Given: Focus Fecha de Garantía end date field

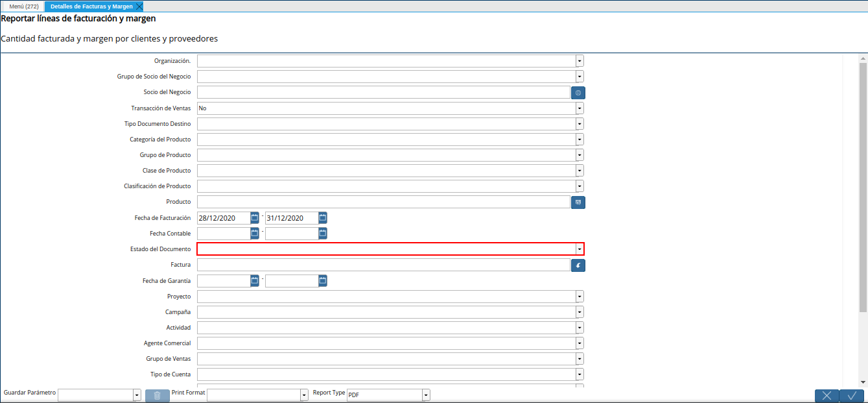Looking at the screenshot, I should point(292,281).
